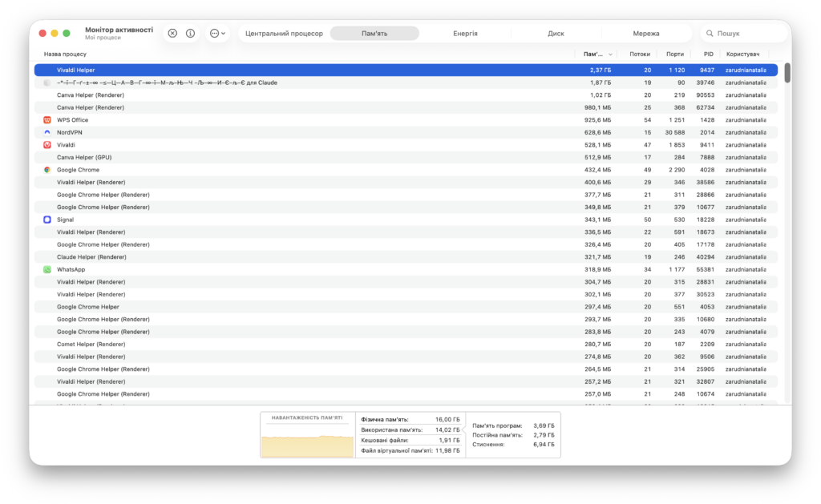Image resolution: width=821 pixels, height=504 pixels.
Task: Toggle sort order on Пам'ять column chevron
Action: click(x=611, y=54)
